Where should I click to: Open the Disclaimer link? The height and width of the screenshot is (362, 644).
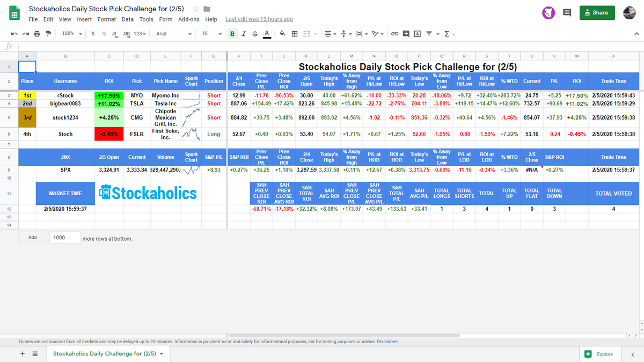(387, 341)
